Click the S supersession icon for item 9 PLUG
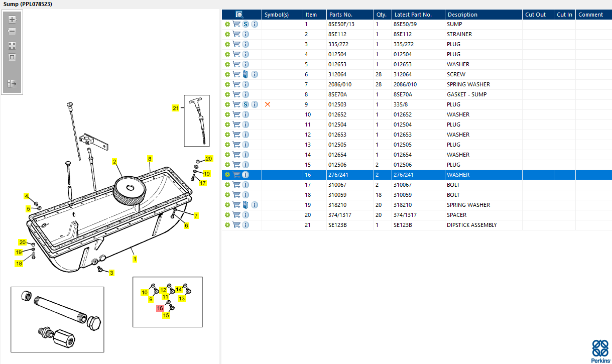Viewport: 612px width, 364px height. [x=246, y=104]
